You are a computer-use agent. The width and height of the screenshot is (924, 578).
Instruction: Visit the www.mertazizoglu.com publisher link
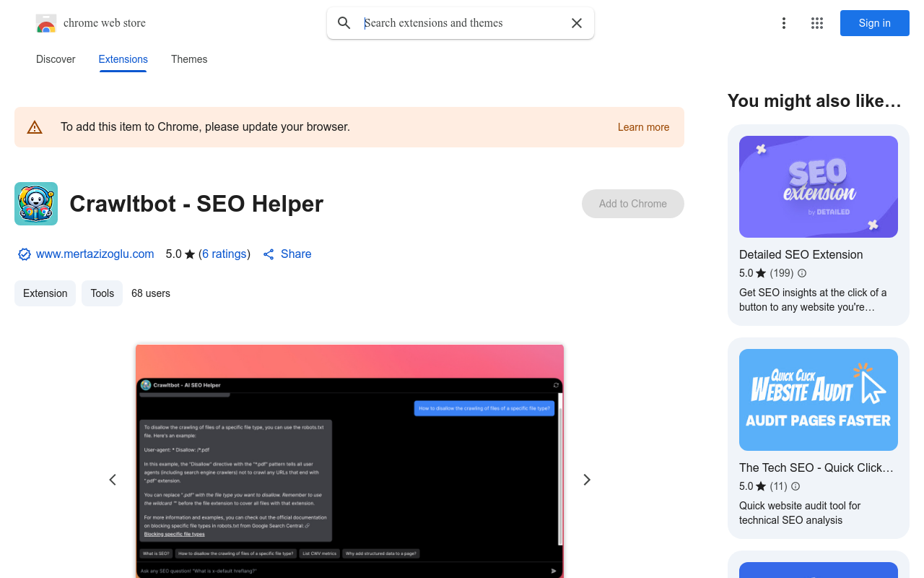(95, 254)
